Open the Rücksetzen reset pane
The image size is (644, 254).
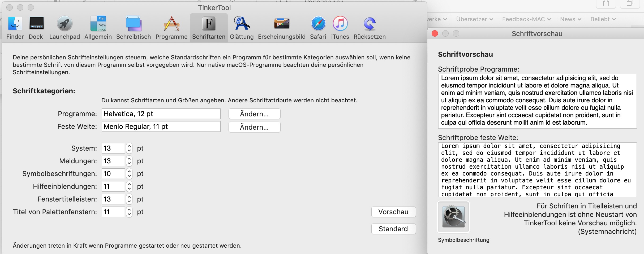pos(370,28)
